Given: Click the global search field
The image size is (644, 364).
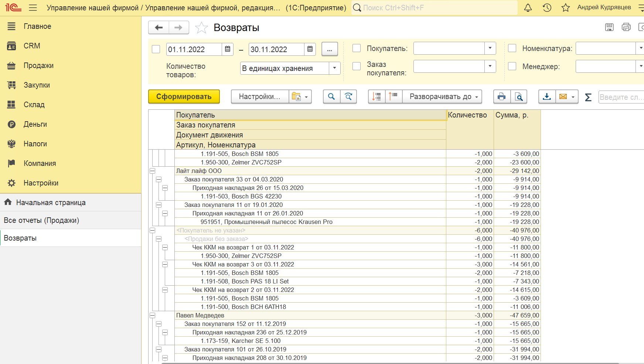Looking at the screenshot, I should [x=435, y=8].
